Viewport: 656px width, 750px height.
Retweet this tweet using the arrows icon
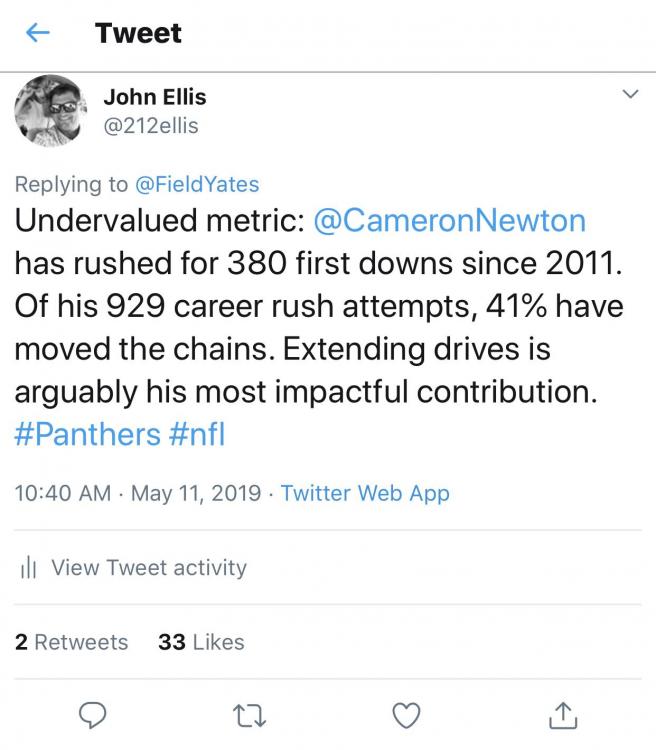click(247, 714)
